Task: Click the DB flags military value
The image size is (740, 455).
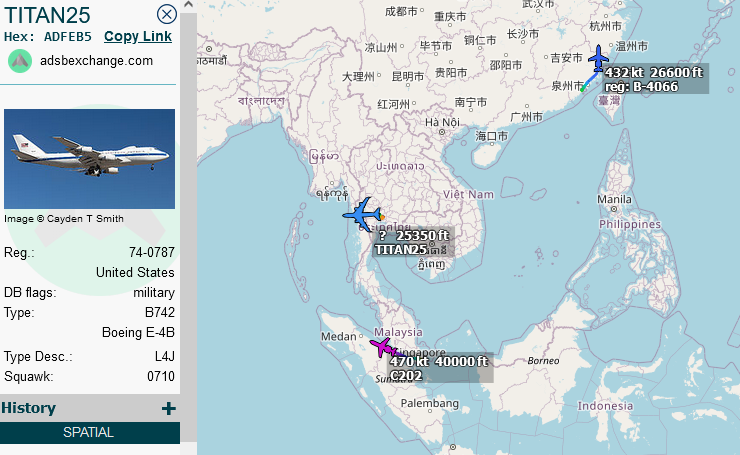Action: [x=154, y=293]
